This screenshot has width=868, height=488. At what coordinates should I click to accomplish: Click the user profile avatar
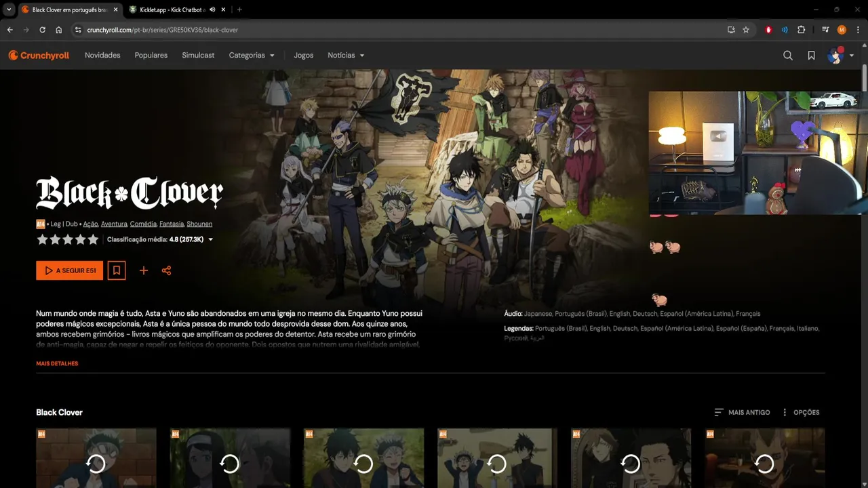pyautogui.click(x=835, y=56)
